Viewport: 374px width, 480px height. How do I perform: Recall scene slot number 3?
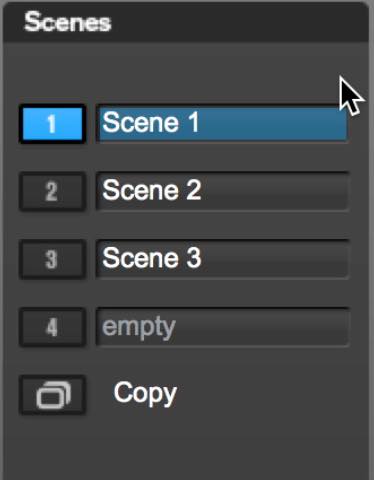pos(52,259)
